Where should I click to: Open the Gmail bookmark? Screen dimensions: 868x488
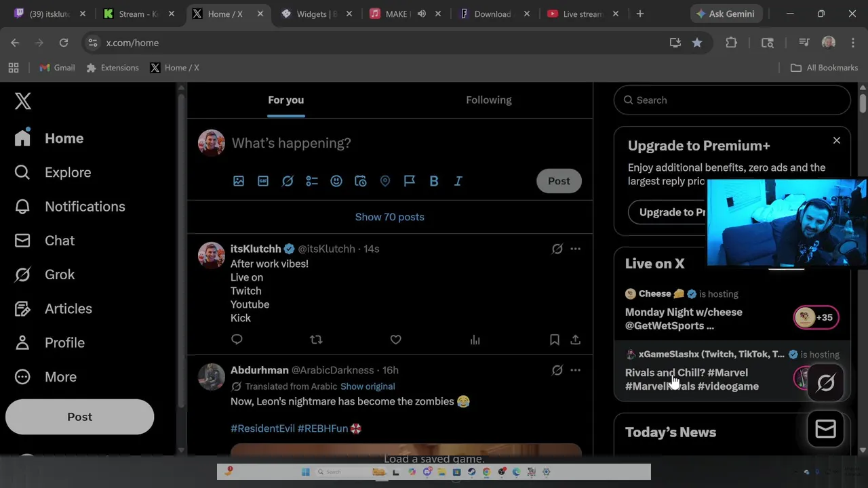coord(57,68)
